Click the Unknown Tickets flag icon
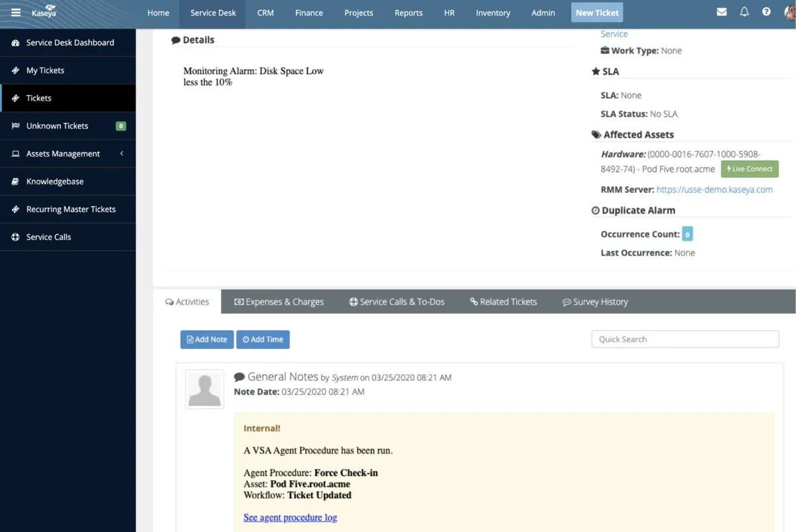Screen dimensions: 796x532 pos(15,125)
